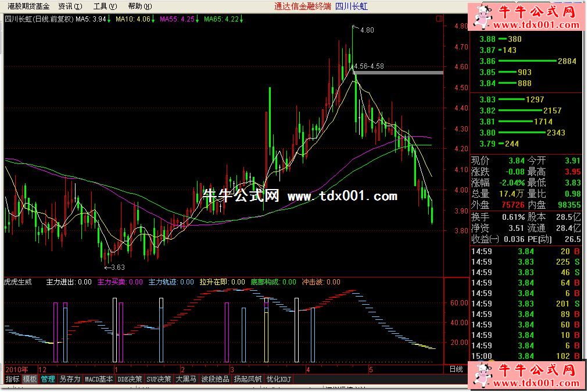This screenshot has height=392, width=588.
Task: Click the 虎虎生威 indicator name
Action: click(x=18, y=282)
